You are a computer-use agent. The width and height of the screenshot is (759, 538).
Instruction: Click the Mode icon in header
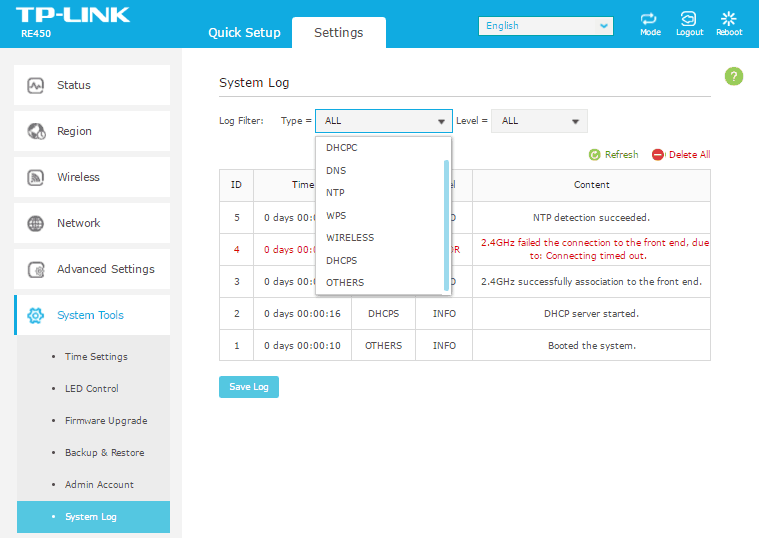tap(650, 19)
